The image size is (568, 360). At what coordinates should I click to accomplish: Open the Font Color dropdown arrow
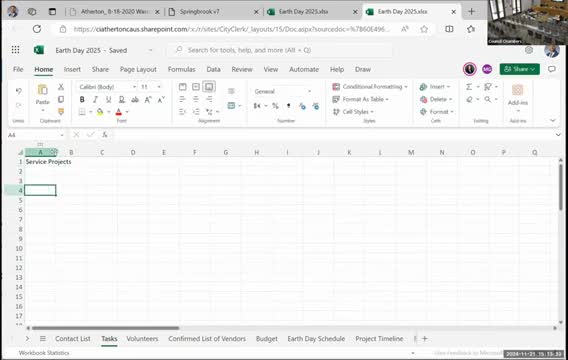(x=127, y=112)
